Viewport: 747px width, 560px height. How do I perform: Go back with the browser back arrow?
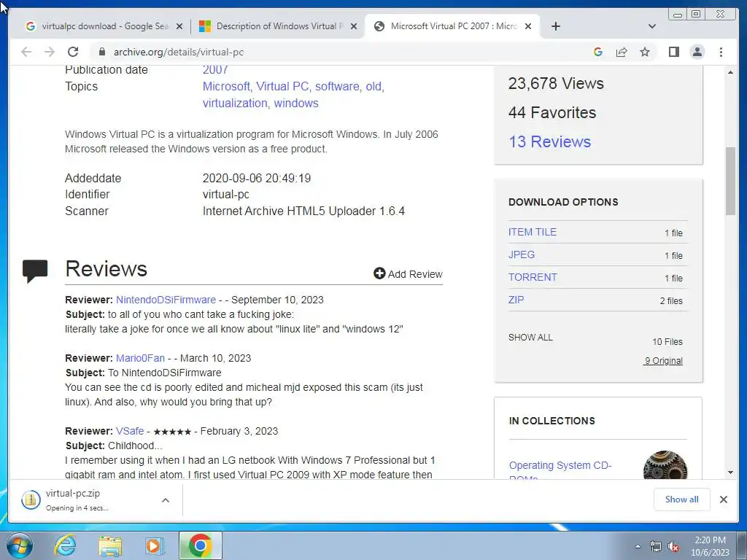coord(26,52)
